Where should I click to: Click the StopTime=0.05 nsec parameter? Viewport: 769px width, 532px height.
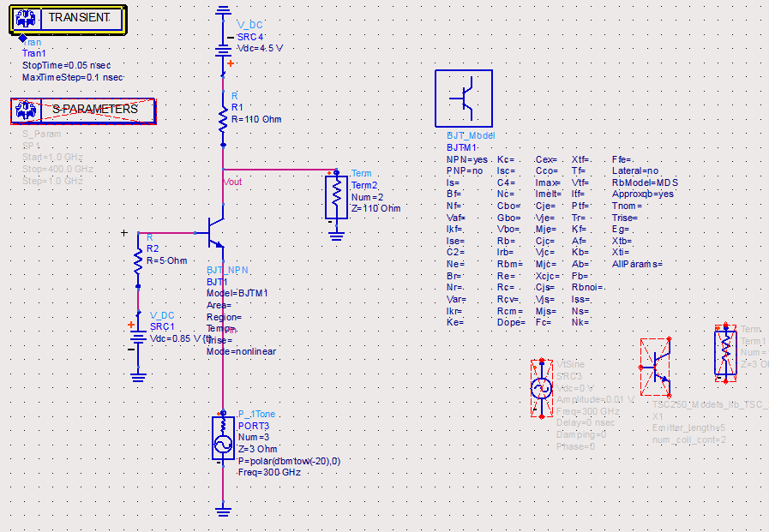click(66, 65)
